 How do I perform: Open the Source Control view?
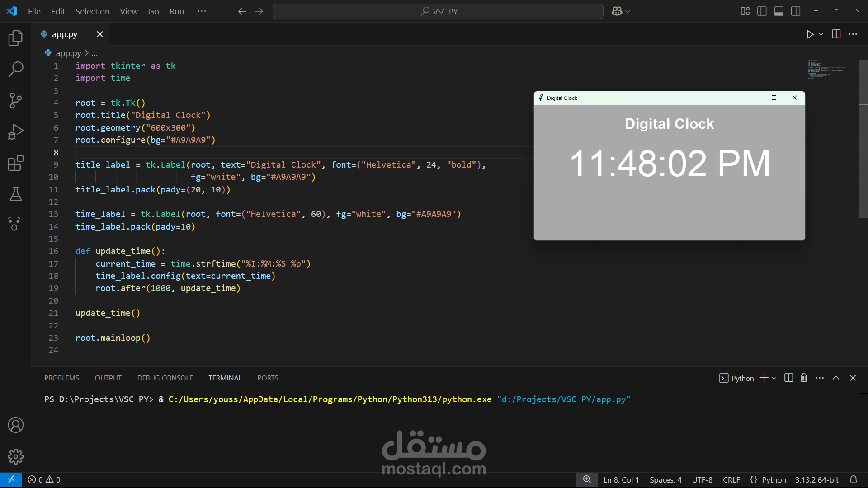click(x=15, y=100)
